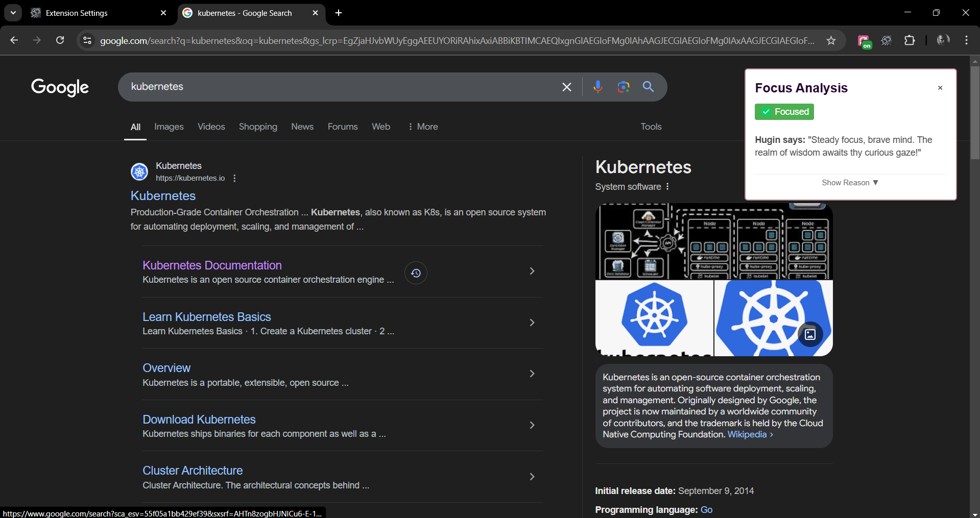Switch to the News tab
The width and height of the screenshot is (980, 518).
click(x=302, y=127)
